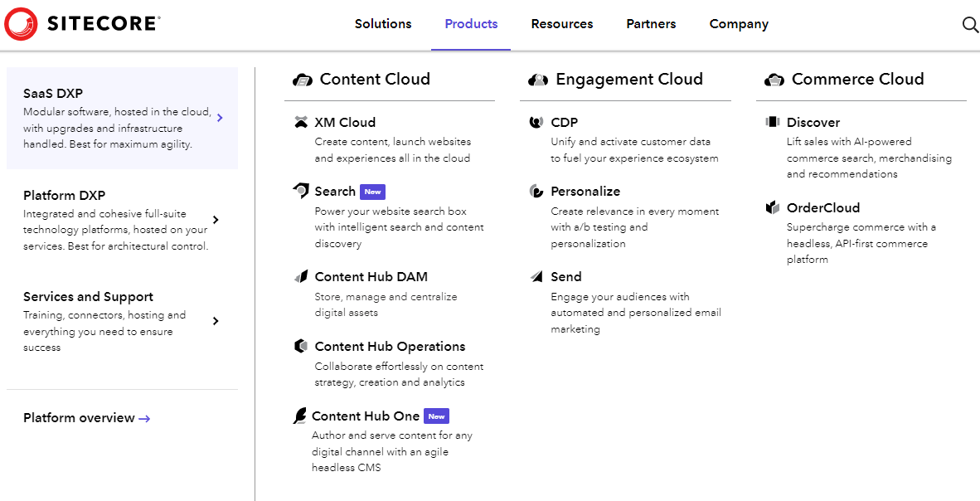Open Content Hub DAM via its icon

click(x=302, y=276)
